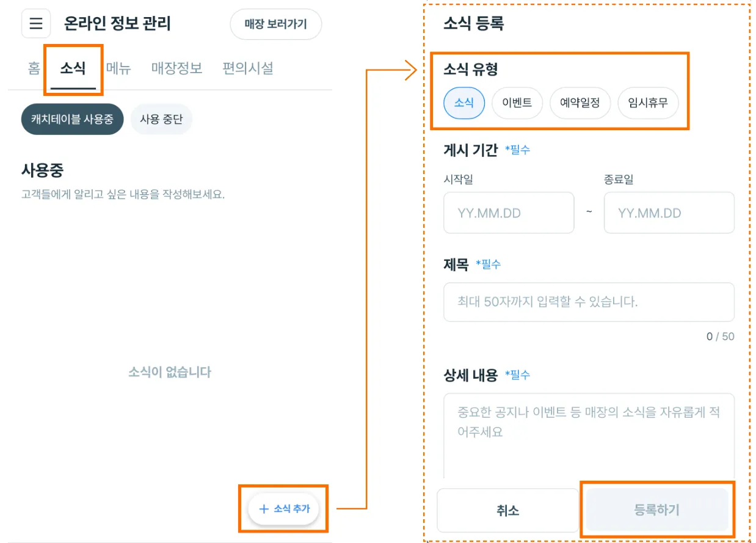Focus the 상세 내용 text area
This screenshot has height=543, width=756.
pos(588,434)
